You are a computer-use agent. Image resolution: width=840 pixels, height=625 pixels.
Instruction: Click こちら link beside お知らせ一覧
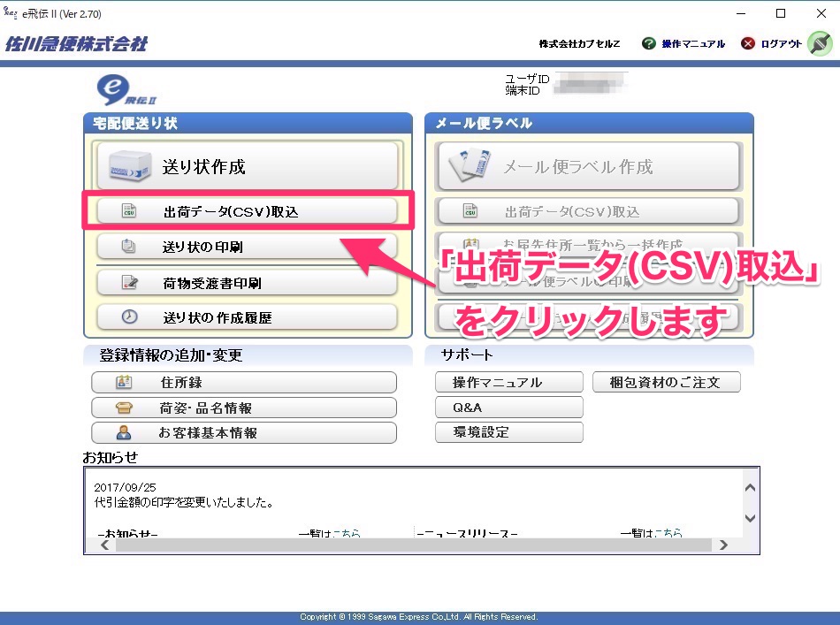pos(347,533)
